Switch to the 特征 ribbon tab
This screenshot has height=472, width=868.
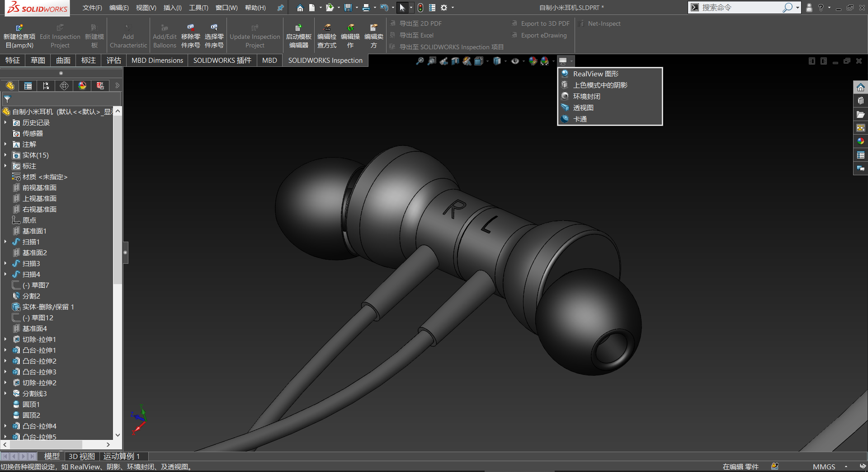click(13, 60)
